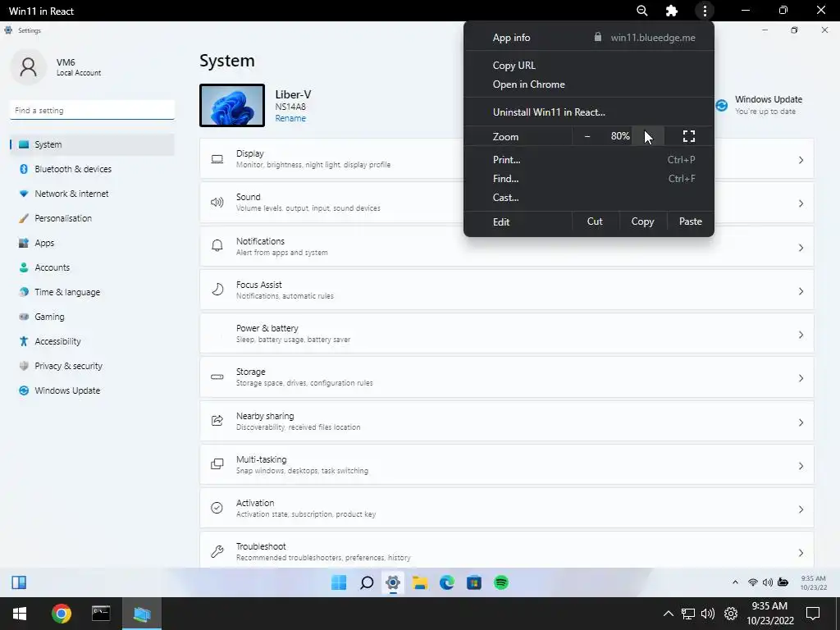Image resolution: width=840 pixels, height=630 pixels.
Task: Open host notification center icon
Action: point(813,614)
